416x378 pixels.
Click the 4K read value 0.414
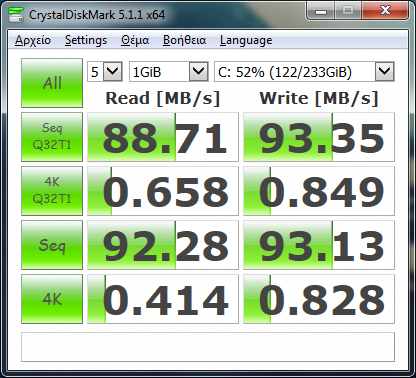pos(163,299)
